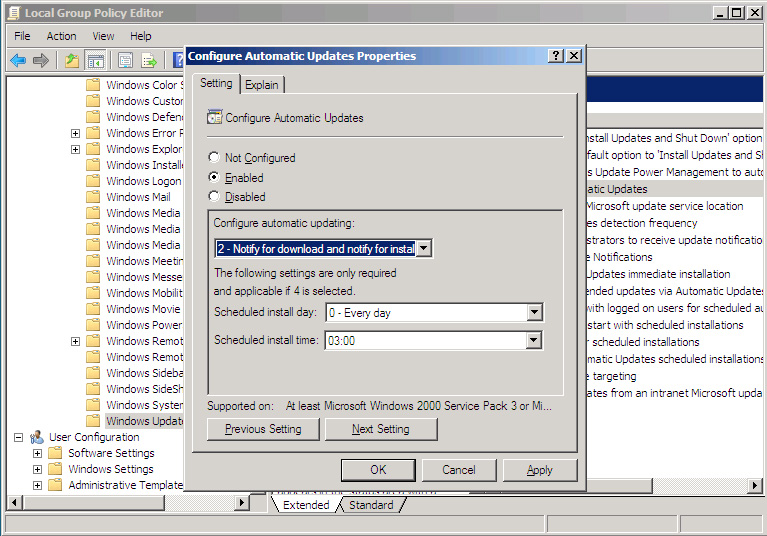Click the Next Setting button
The height and width of the screenshot is (536, 767).
coord(381,429)
